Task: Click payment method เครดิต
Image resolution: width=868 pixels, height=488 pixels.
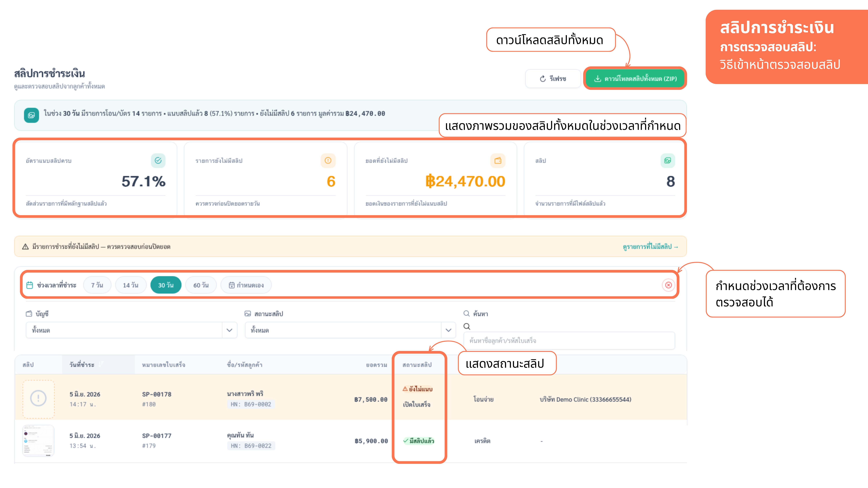Action: (482, 441)
